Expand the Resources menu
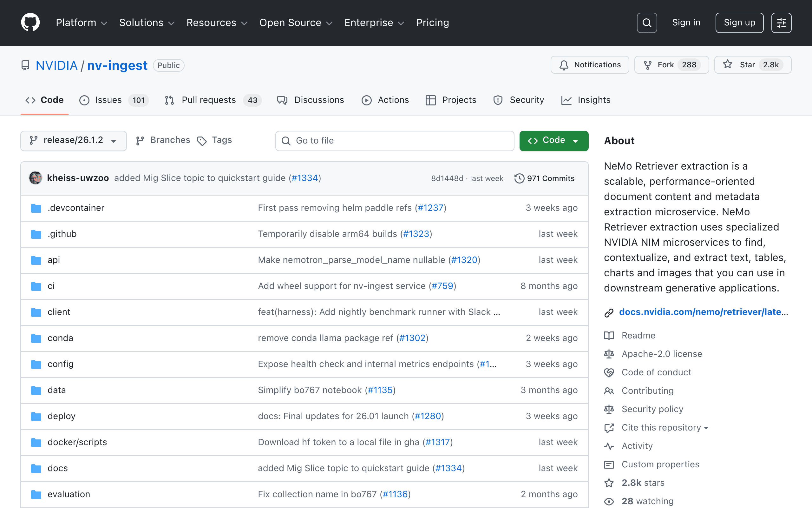812x508 pixels. click(x=217, y=23)
